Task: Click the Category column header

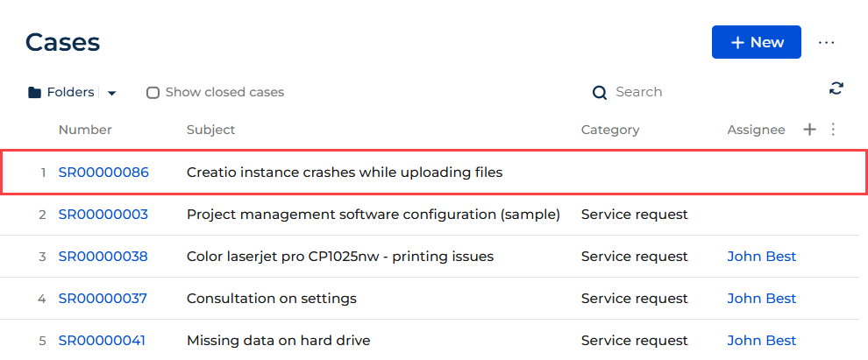Action: point(610,130)
